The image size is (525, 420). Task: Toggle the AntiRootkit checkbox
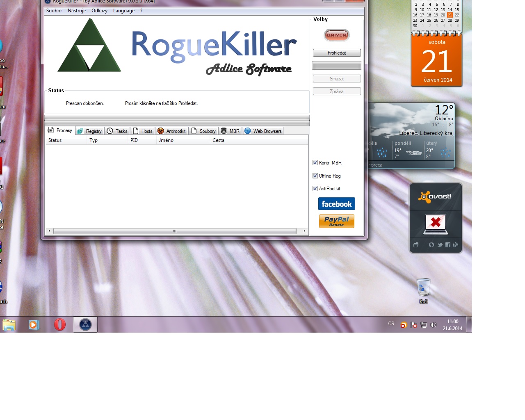315,189
